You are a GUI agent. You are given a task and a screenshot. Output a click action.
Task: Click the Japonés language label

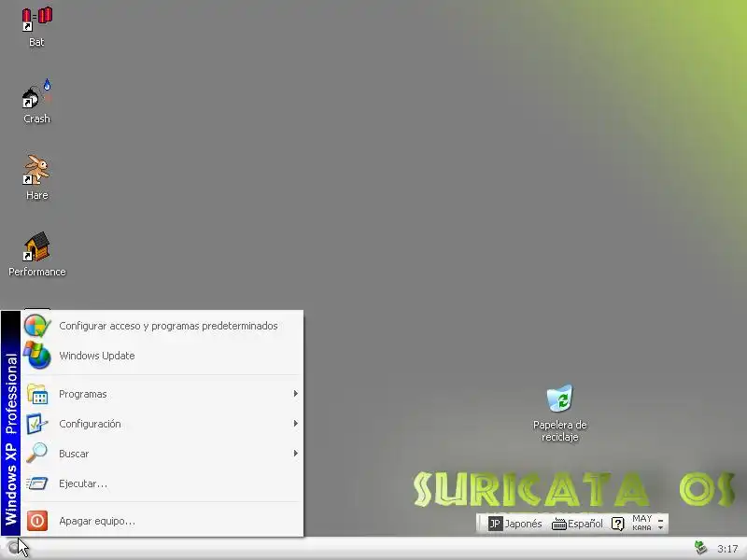523,524
